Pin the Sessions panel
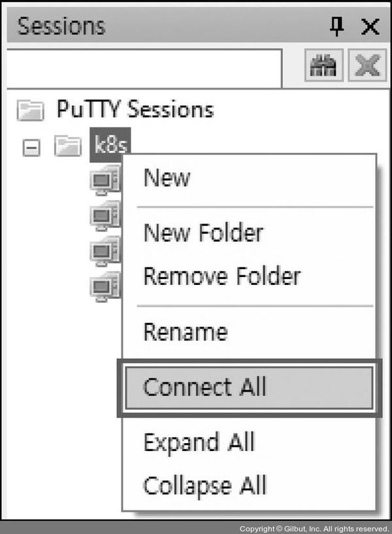The image size is (392, 534). [x=336, y=26]
